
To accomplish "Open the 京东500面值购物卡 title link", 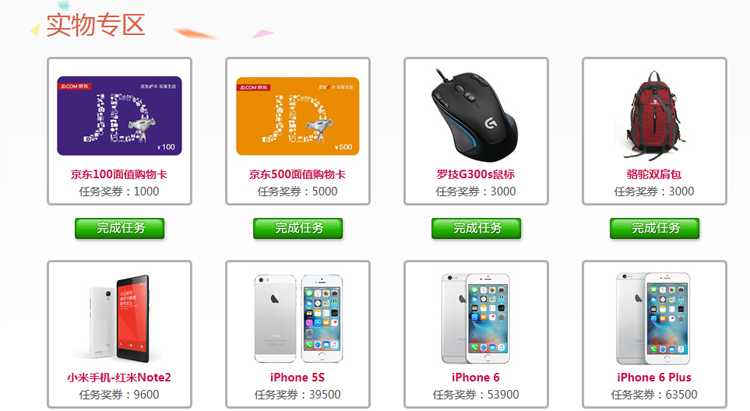I will [297, 174].
